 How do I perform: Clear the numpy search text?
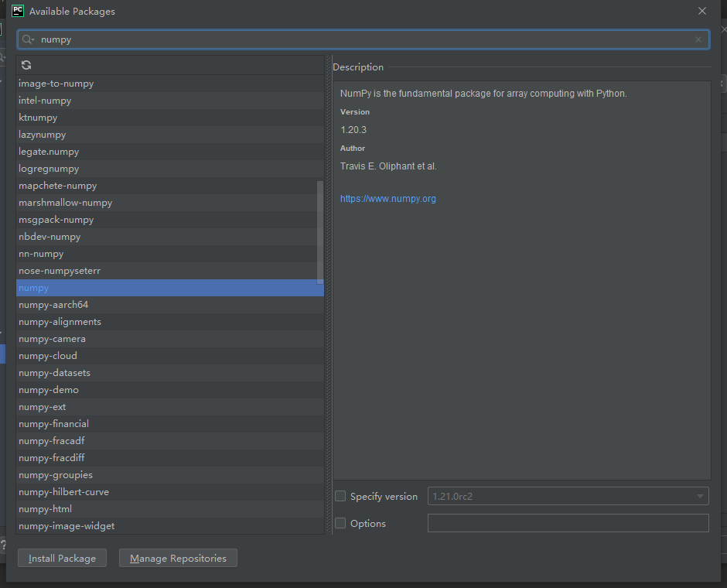click(x=698, y=39)
